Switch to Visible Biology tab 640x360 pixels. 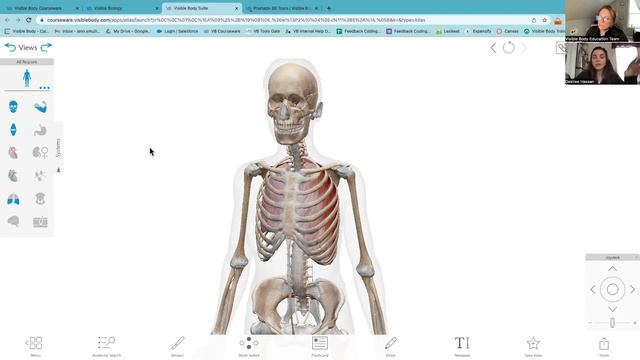click(121, 8)
